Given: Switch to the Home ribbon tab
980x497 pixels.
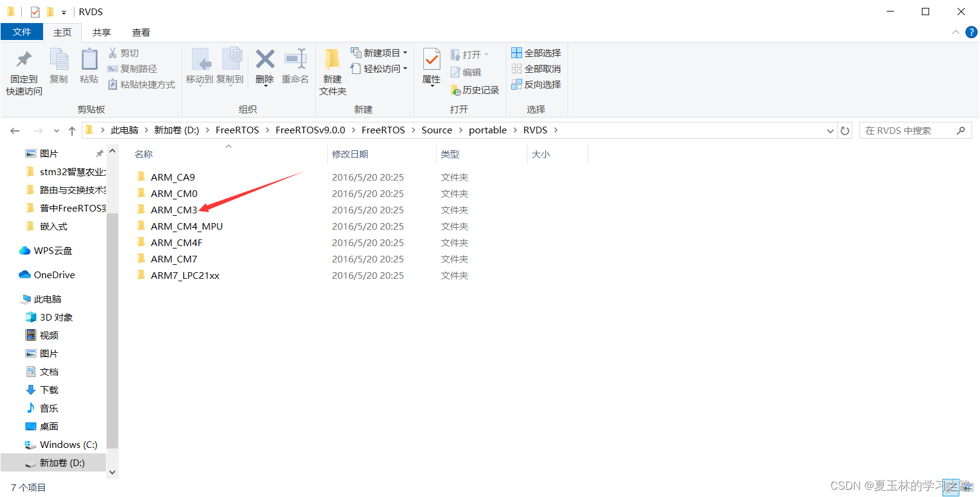Looking at the screenshot, I should (x=62, y=32).
